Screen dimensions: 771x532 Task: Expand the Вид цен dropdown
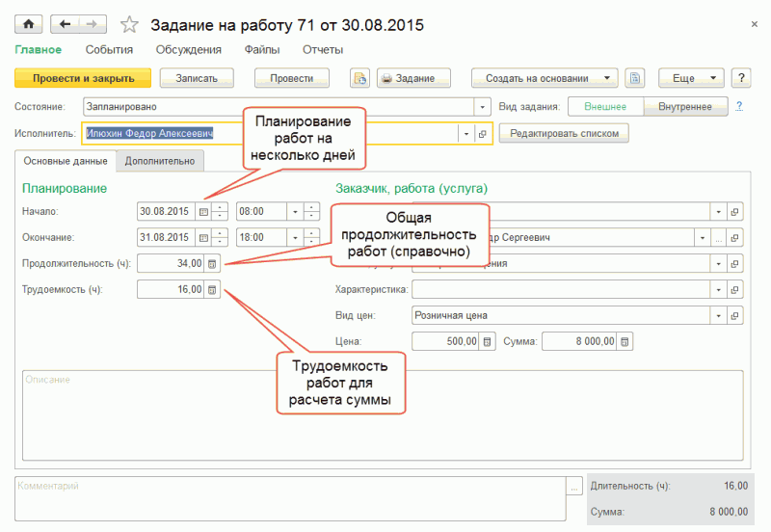click(x=718, y=315)
